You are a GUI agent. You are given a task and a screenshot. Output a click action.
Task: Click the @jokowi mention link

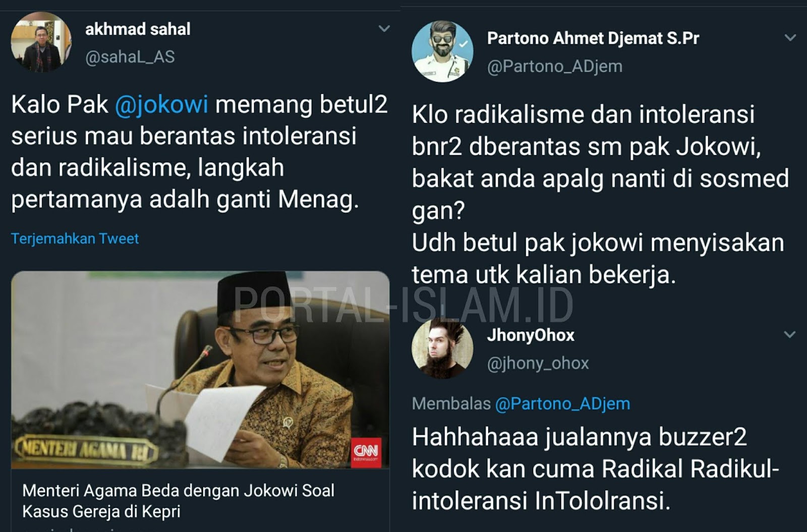pyautogui.click(x=161, y=105)
